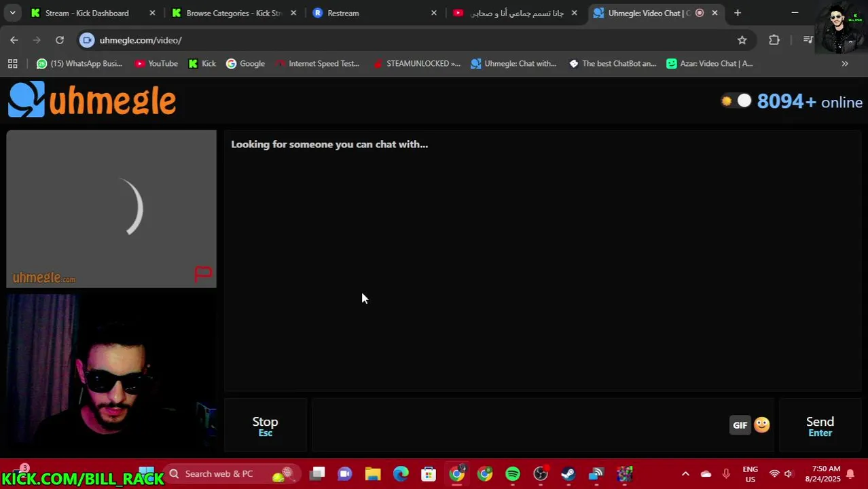This screenshot has width=868, height=489.
Task: Switch to the Browse Categories - Kick tab
Action: click(x=234, y=13)
